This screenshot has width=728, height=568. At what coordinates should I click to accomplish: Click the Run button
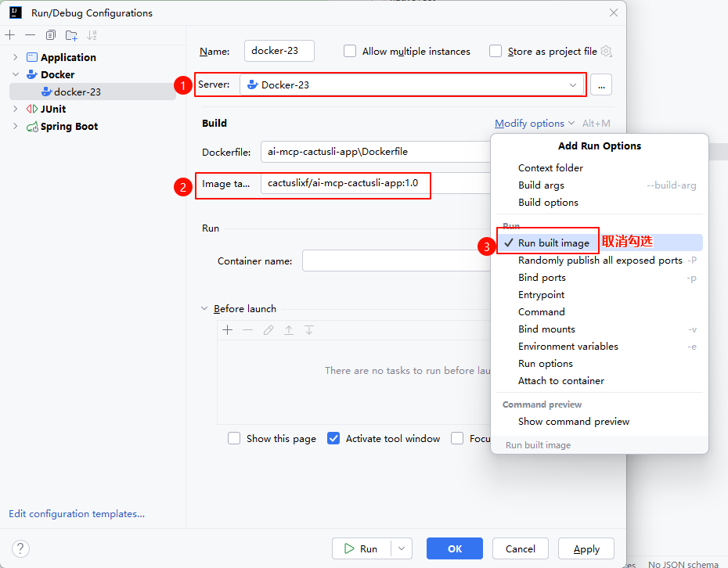click(361, 548)
